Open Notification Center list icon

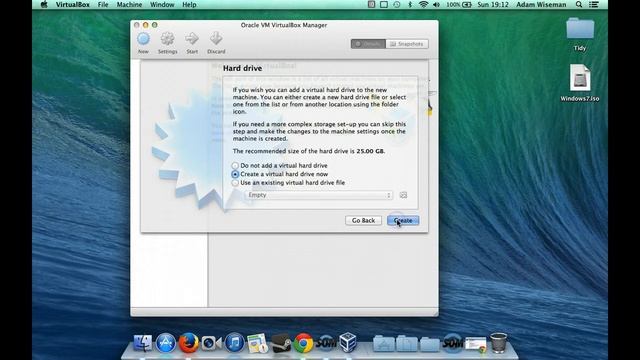point(594,4)
